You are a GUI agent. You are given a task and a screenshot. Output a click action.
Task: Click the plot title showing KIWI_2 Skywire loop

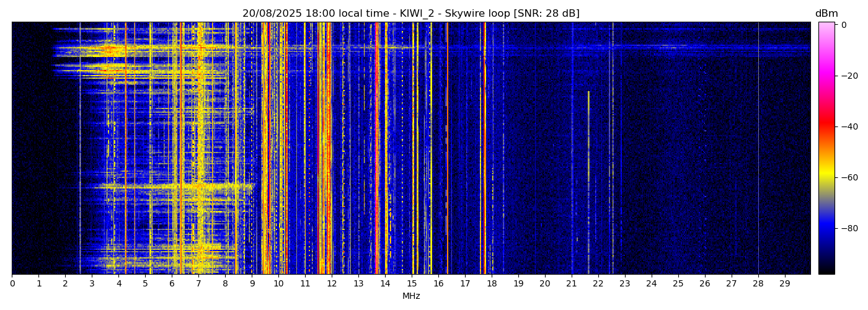[410, 14]
